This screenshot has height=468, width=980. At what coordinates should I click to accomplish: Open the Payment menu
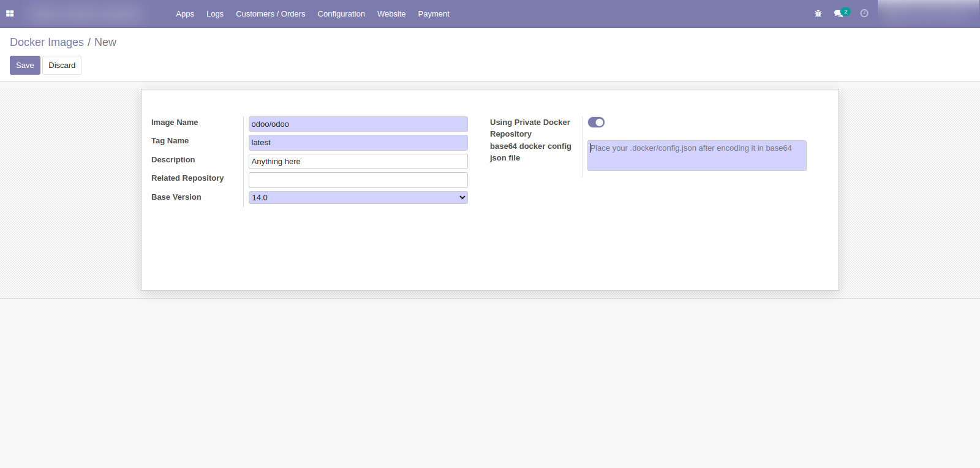(433, 14)
